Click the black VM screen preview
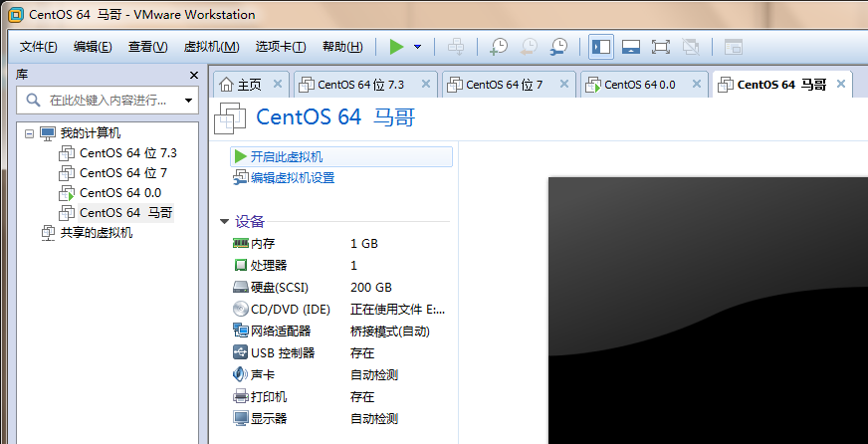This screenshot has height=444, width=868. coord(708,310)
